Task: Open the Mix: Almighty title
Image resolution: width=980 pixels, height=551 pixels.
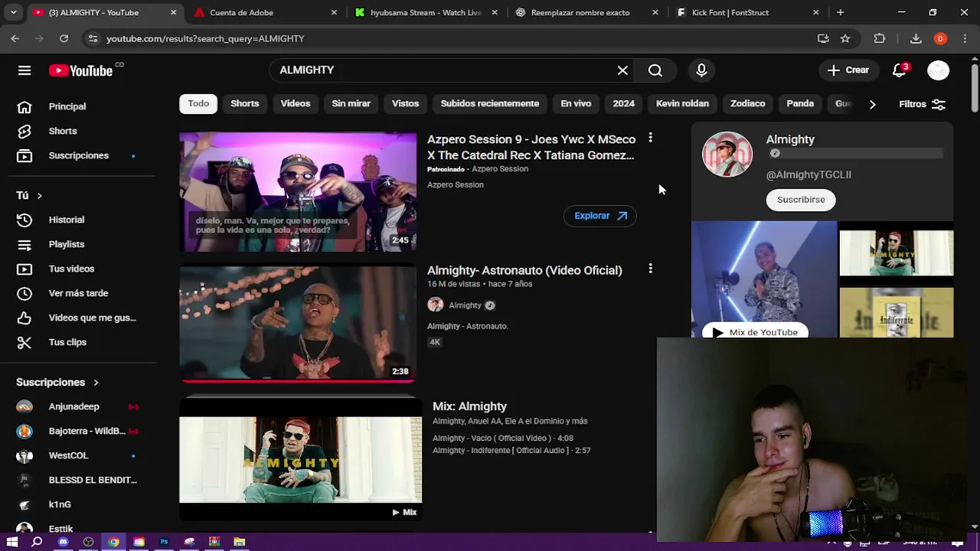Action: pyautogui.click(x=469, y=406)
